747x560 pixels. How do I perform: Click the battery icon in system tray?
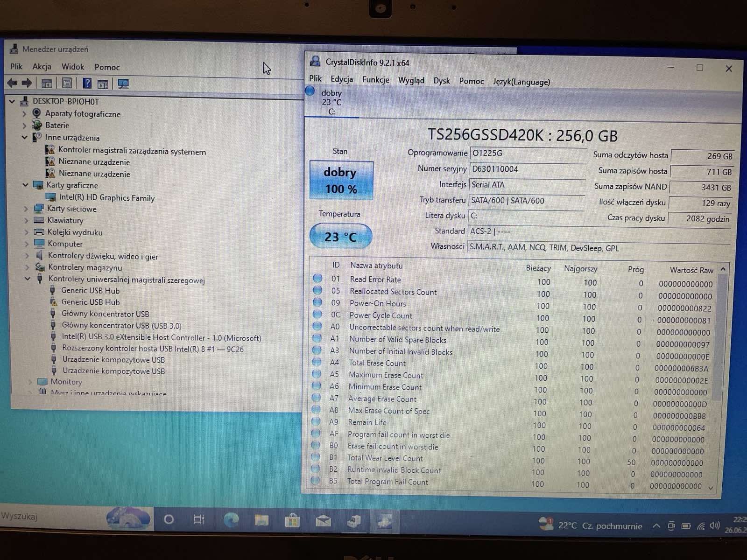[686, 526]
